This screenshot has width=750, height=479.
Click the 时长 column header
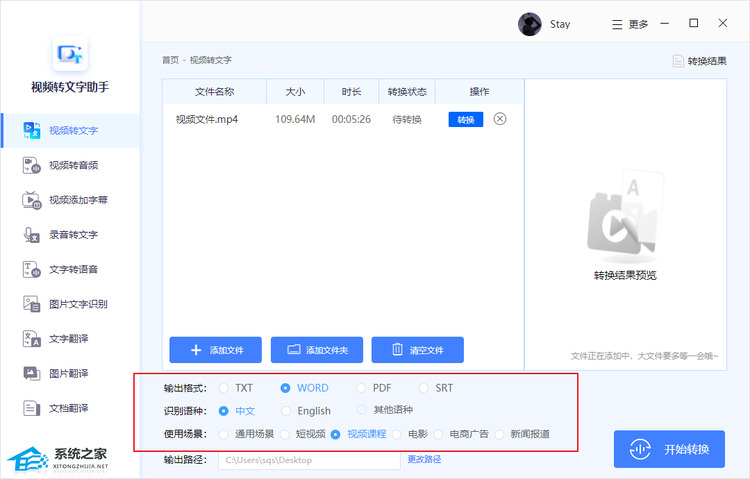tap(352, 92)
